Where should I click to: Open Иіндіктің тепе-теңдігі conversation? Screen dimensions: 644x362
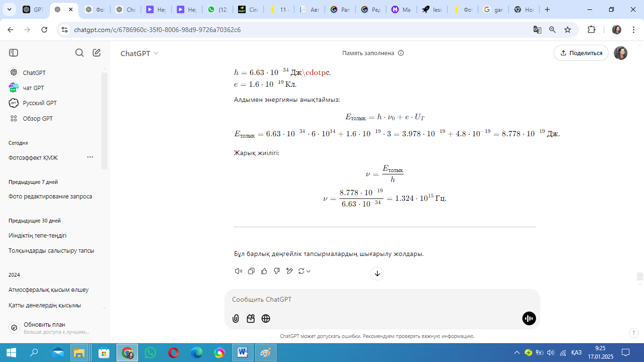coord(38,235)
